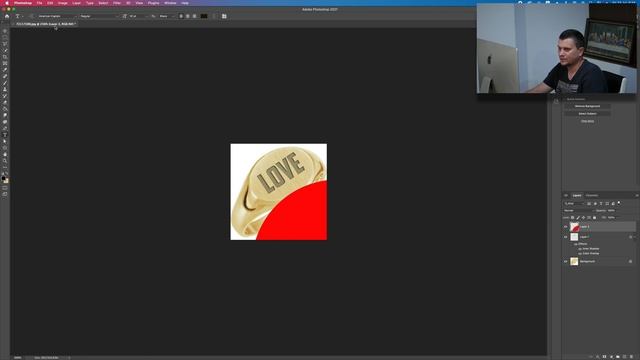Select the Eraser tool
The image size is (640, 360).
(5, 102)
